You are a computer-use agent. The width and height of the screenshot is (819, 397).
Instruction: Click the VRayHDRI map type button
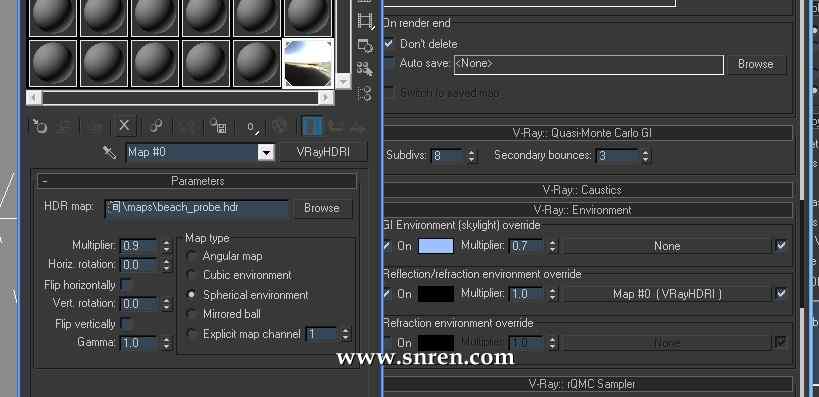[323, 152]
